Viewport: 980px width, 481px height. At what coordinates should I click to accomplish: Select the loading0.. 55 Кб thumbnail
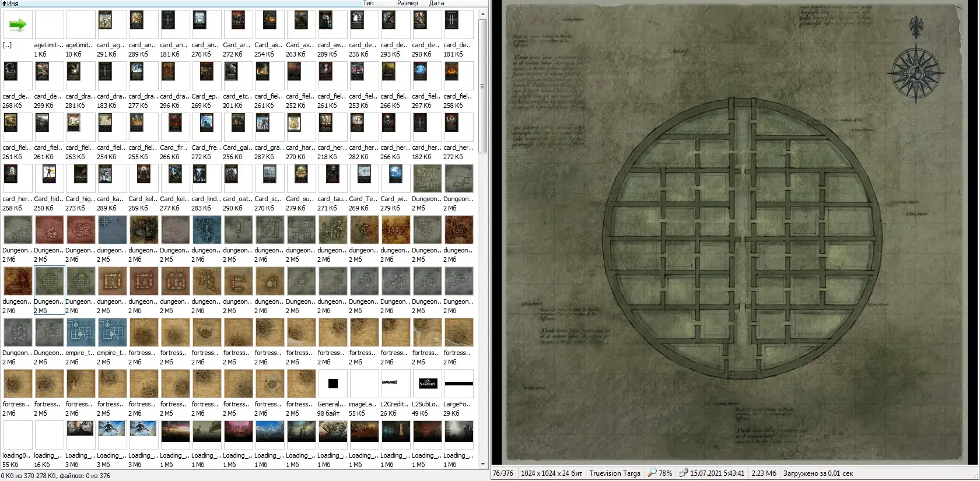pyautogui.click(x=18, y=435)
